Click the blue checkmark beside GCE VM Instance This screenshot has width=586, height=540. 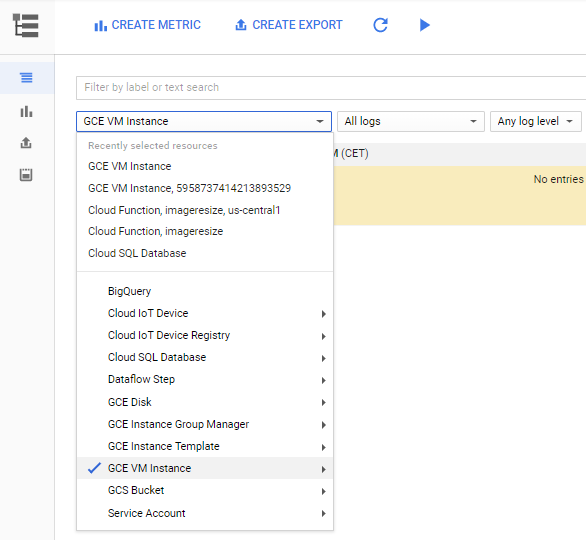94,468
